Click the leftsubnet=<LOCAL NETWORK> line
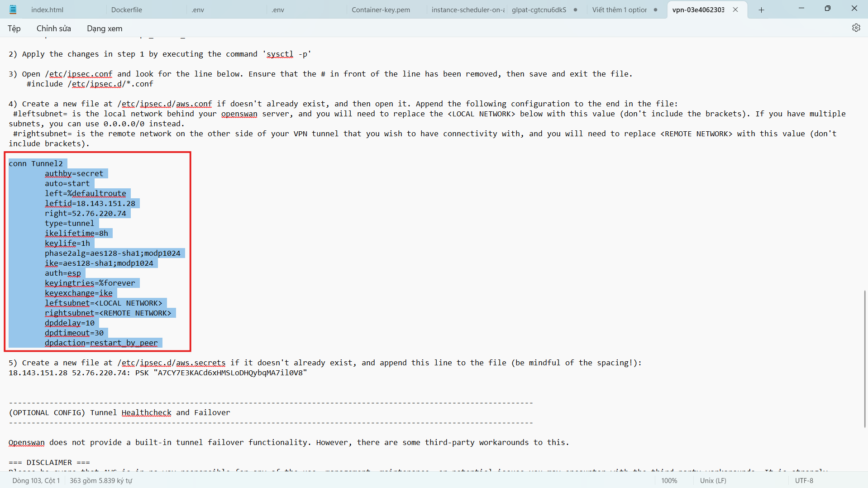This screenshot has width=868, height=488. click(104, 303)
